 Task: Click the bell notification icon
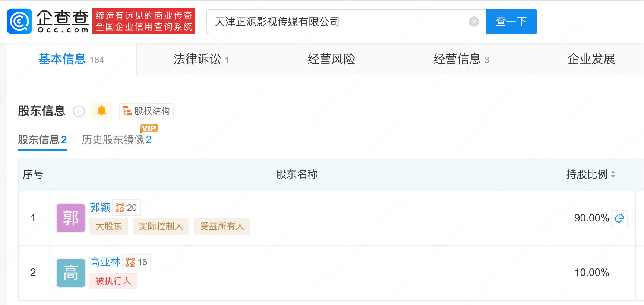[x=102, y=111]
